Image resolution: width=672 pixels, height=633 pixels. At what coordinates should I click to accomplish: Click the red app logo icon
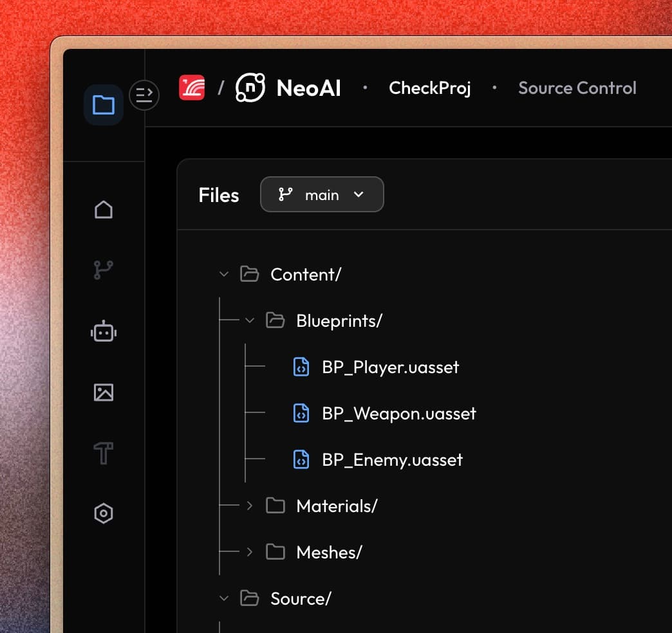tap(192, 88)
